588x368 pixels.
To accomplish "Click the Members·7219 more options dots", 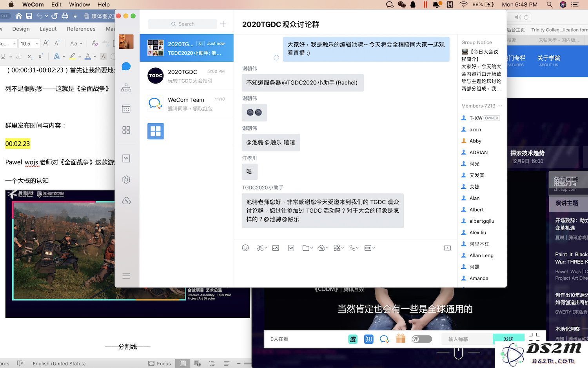I will (x=500, y=106).
